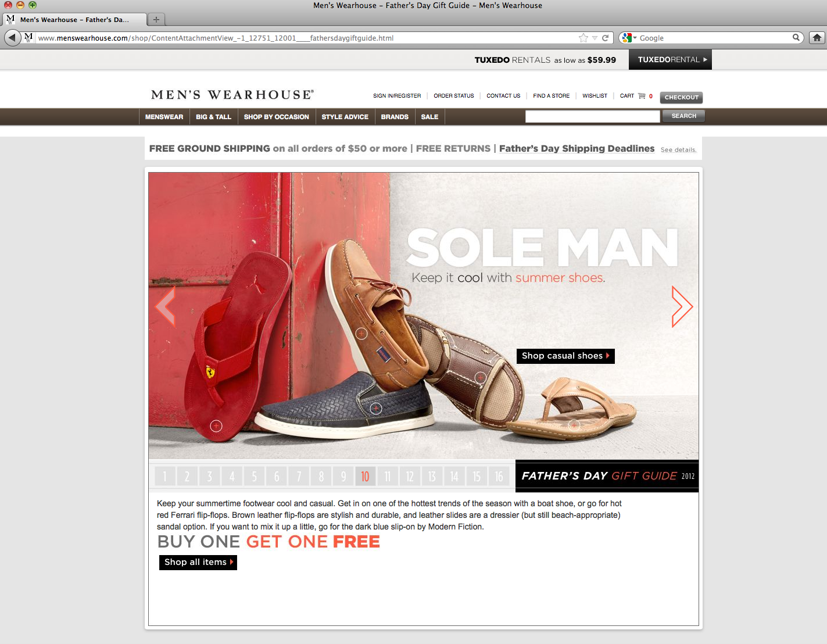Open the CART link
Screen dimensions: 827x644
(x=627, y=96)
